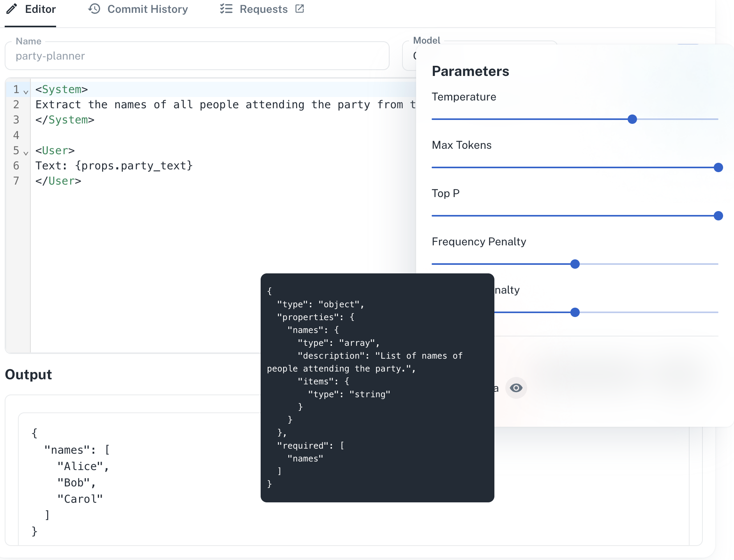This screenshot has width=734, height=560.
Task: Click the Presence Penalty slider handle
Action: point(575,312)
